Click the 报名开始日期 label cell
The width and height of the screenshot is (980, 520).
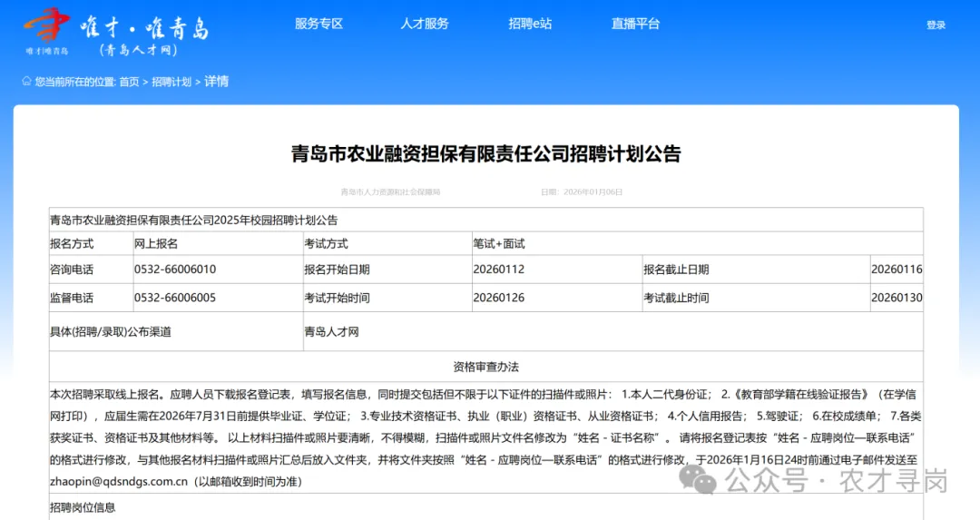[387, 270]
